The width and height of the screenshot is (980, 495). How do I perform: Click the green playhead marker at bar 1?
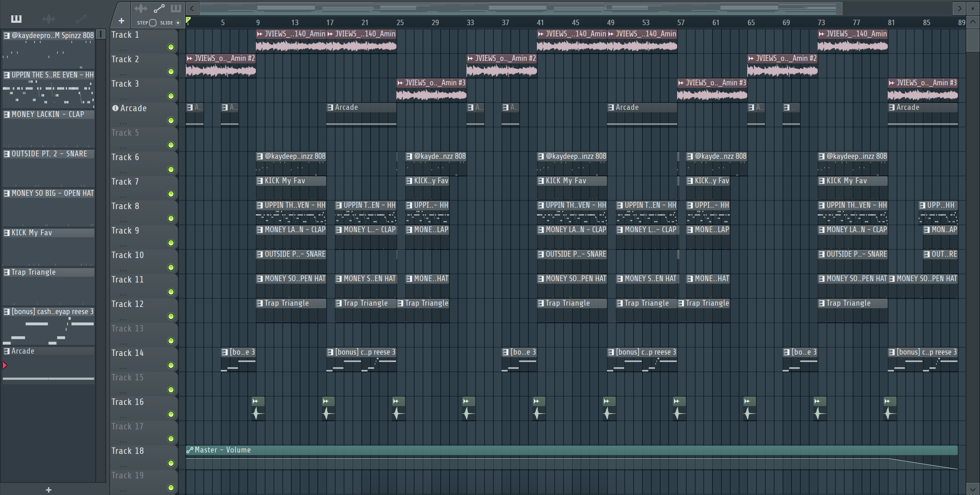(x=188, y=20)
